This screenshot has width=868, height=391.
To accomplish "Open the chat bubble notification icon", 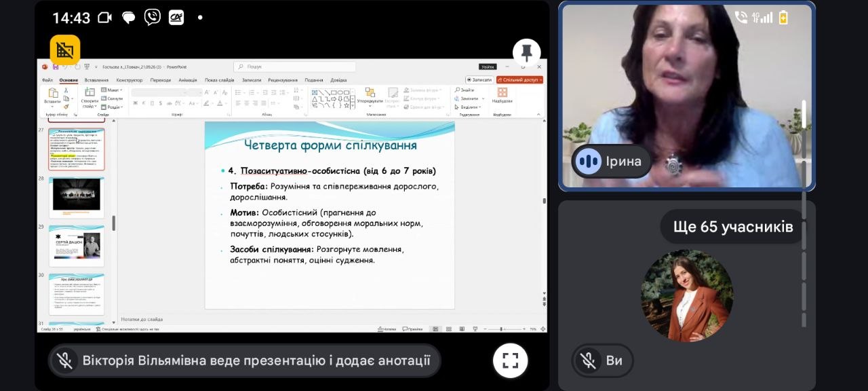I will click(129, 18).
